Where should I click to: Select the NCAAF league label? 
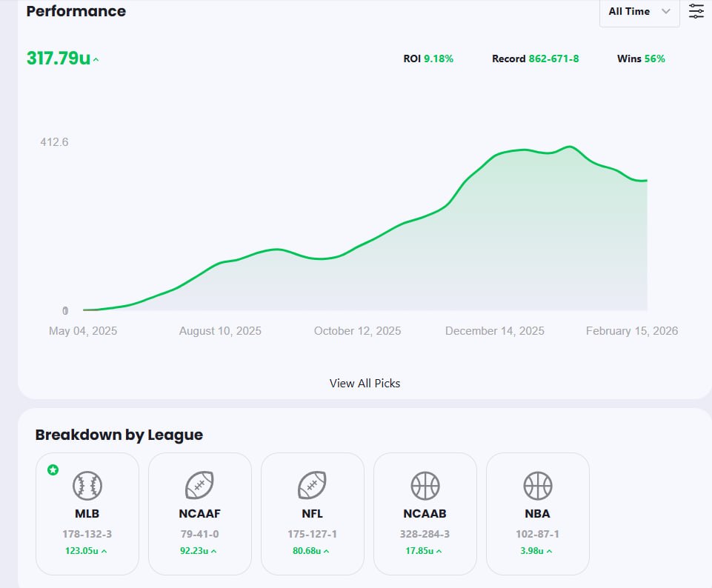199,514
